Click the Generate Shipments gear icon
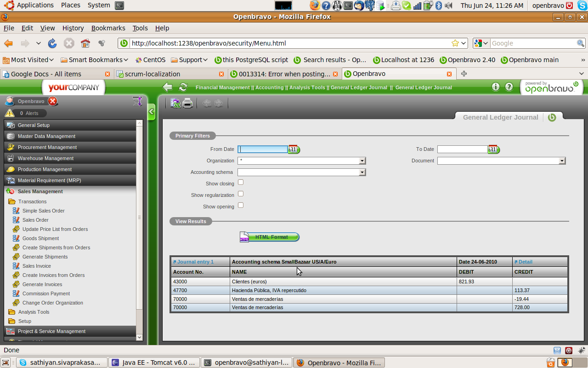 coord(16,257)
